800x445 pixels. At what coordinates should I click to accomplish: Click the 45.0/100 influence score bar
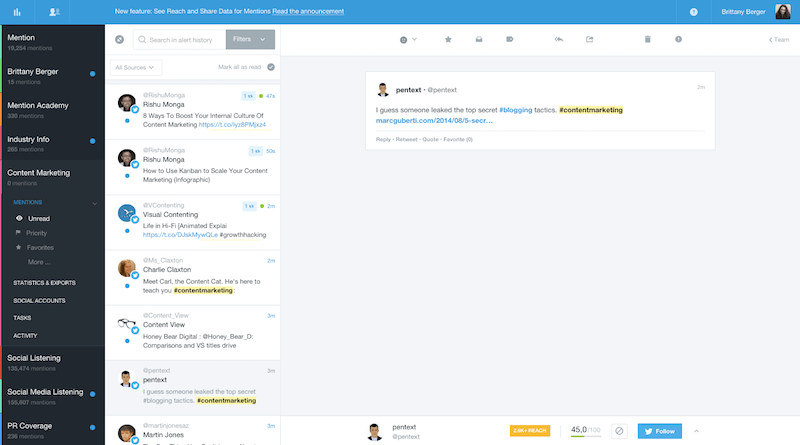pos(585,431)
